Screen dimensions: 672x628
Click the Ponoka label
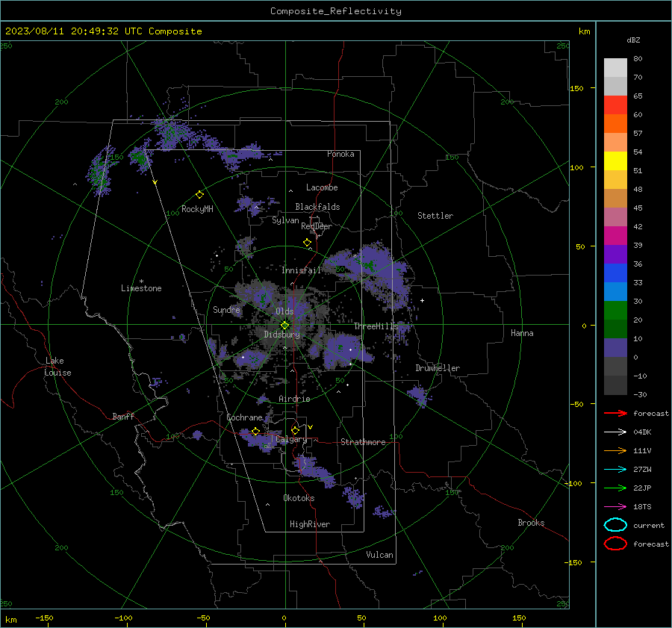pyautogui.click(x=340, y=154)
